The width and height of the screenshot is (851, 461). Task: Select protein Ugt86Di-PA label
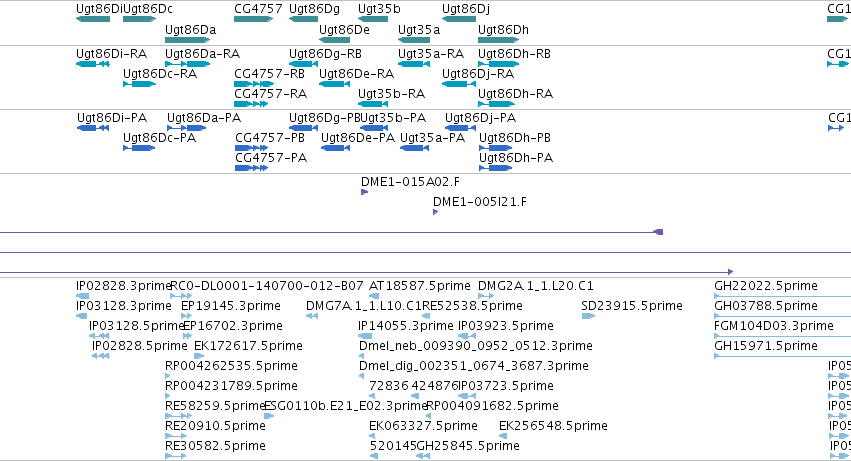tap(112, 118)
